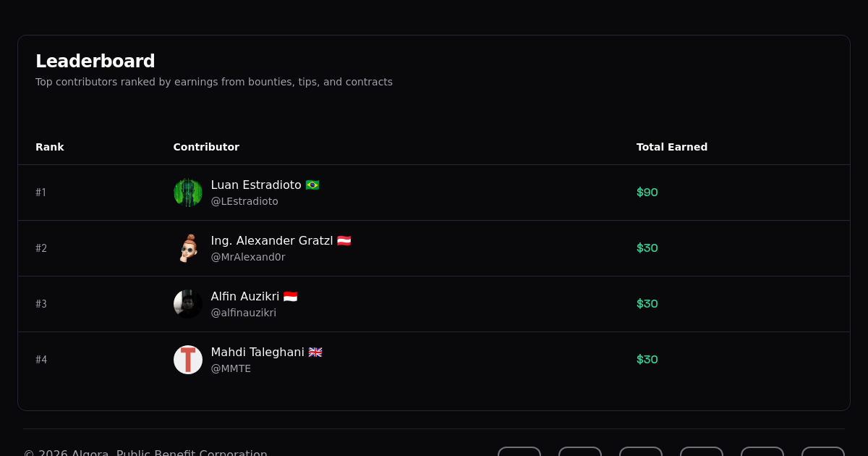This screenshot has height=456, width=868.
Task: Click the @MrAlexand0r username handle
Action: pos(248,257)
